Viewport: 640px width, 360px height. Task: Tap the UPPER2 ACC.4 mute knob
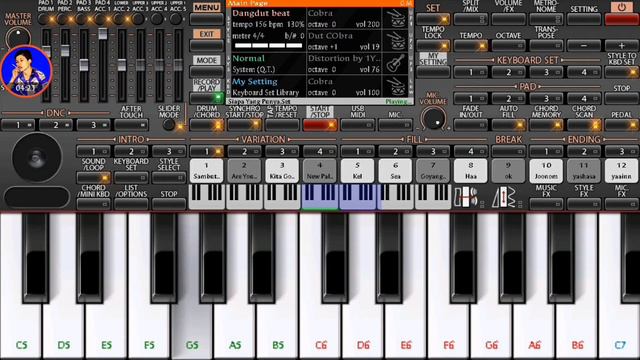[157, 19]
